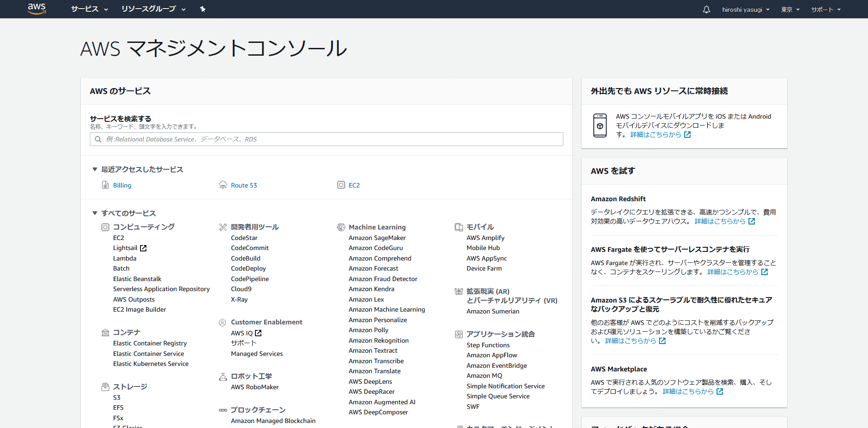Open the サービス dropdown menu
868x428 pixels.
click(89, 9)
